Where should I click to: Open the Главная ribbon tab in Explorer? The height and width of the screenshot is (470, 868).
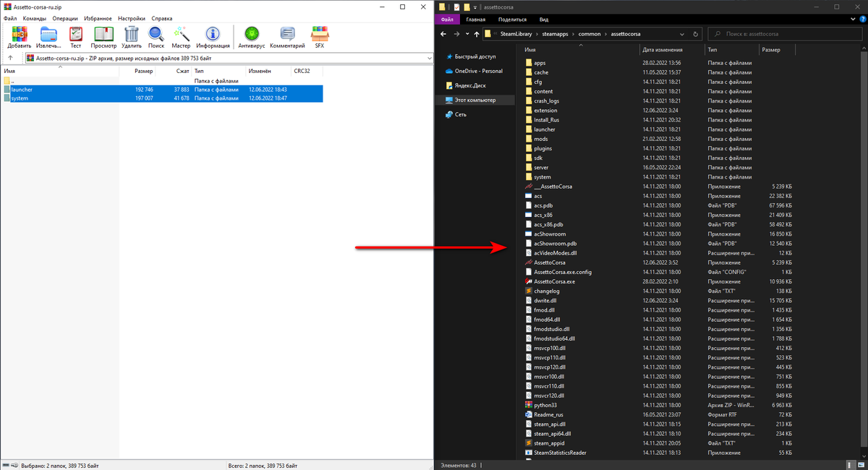tap(476, 20)
